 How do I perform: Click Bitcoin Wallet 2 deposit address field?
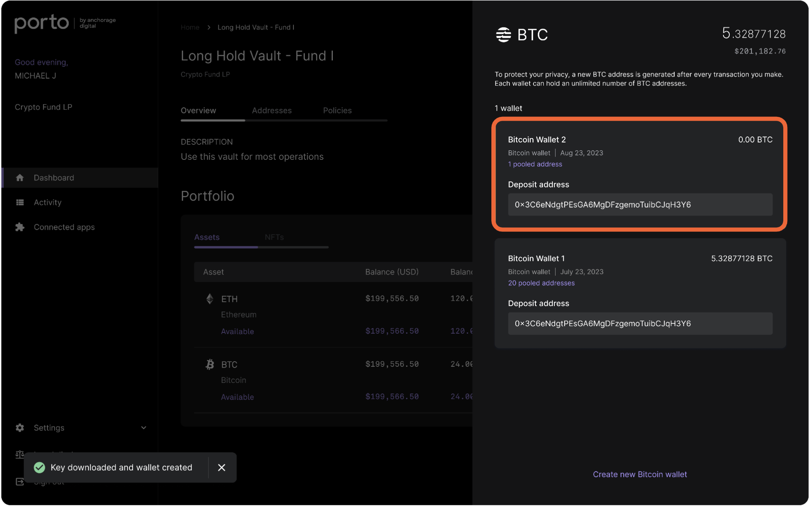[640, 205]
